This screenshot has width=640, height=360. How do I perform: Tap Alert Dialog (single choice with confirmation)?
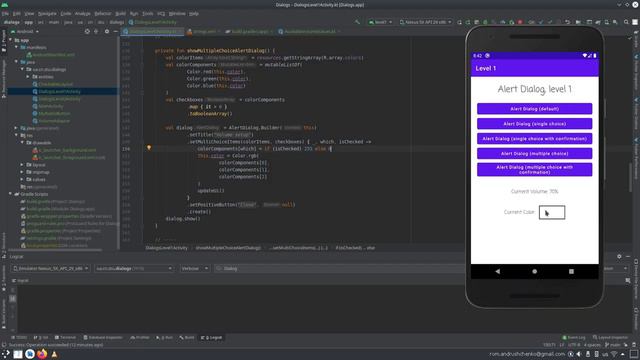click(x=534, y=139)
